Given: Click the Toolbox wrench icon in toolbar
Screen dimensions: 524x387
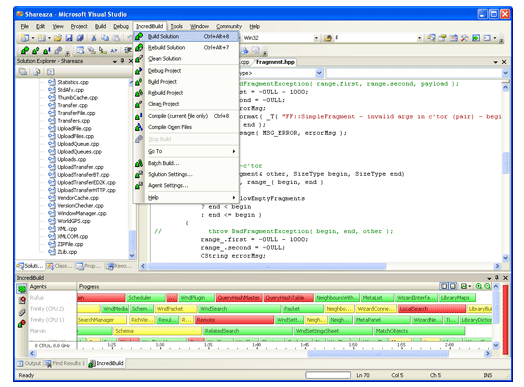Looking at the screenshot, I should coord(465,38).
